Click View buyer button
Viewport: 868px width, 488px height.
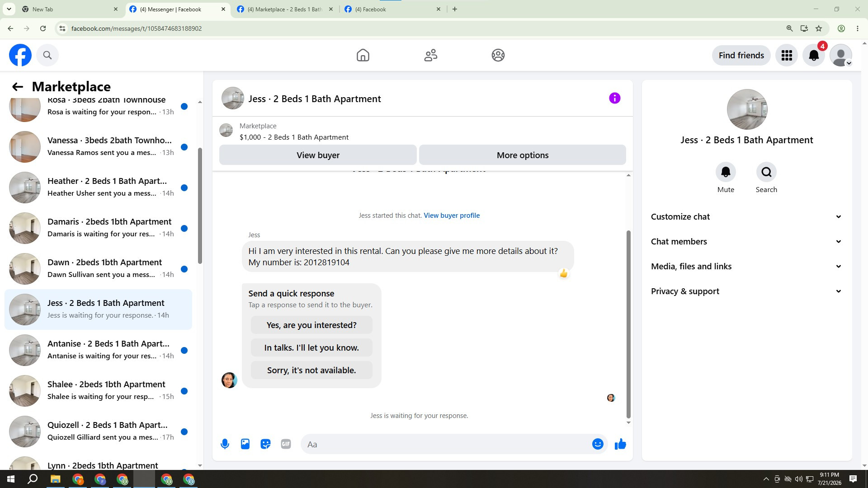tap(318, 155)
